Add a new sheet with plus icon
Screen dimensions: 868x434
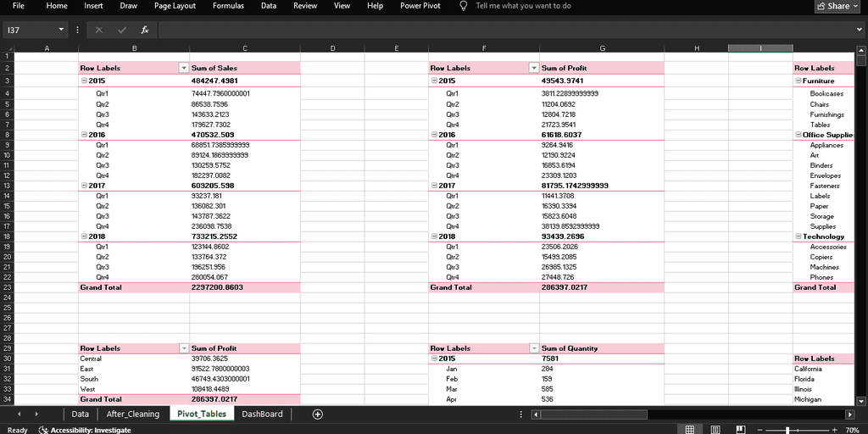point(318,415)
